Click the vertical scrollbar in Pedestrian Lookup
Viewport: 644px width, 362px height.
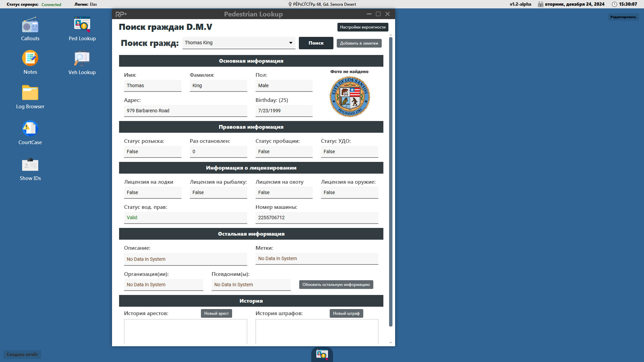point(390,181)
